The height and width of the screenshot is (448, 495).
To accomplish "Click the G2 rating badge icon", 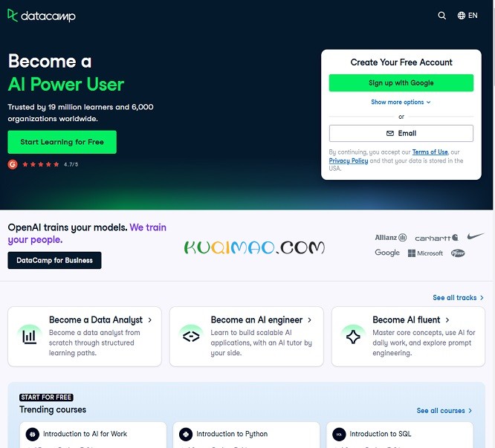I will point(13,164).
